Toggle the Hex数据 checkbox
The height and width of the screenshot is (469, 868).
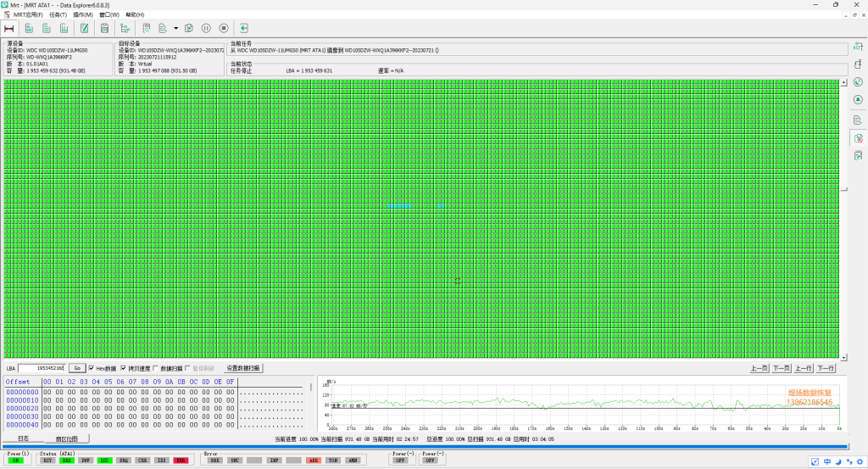coord(92,368)
